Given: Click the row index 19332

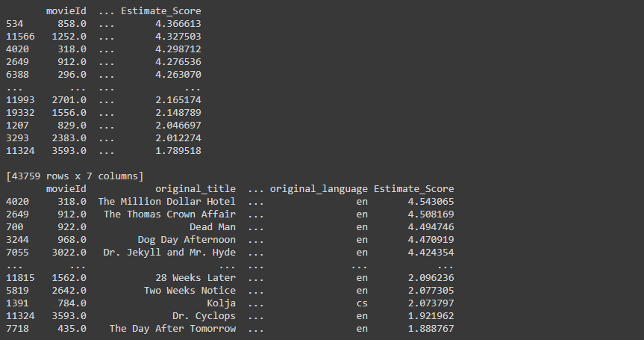Looking at the screenshot, I should (20, 113).
